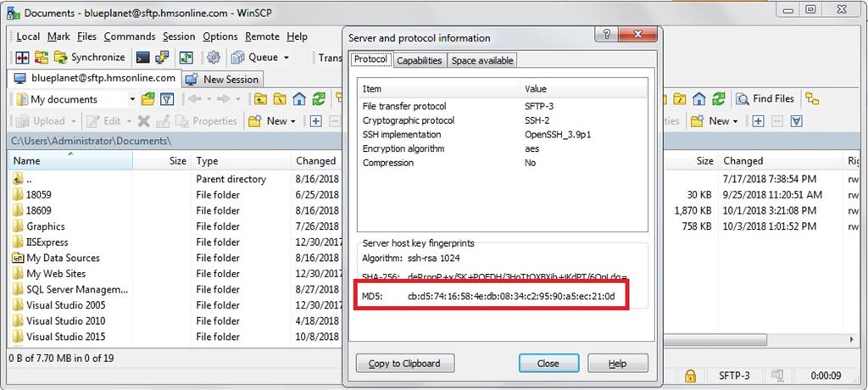Click the remote panel Invert Selection icon
The width and height of the screenshot is (868, 390).
796,120
